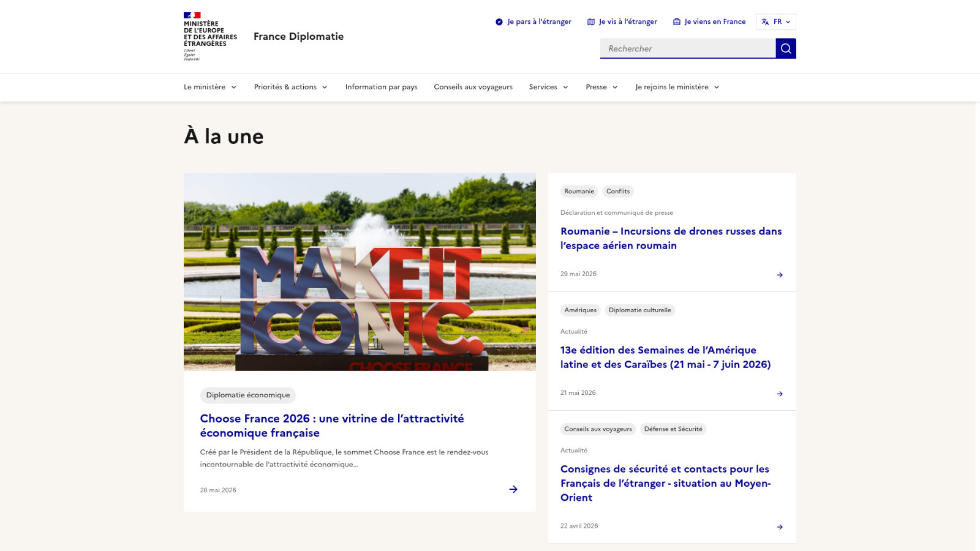The width and height of the screenshot is (980, 551).
Task: Click the date 28 mai 2026
Action: [218, 490]
